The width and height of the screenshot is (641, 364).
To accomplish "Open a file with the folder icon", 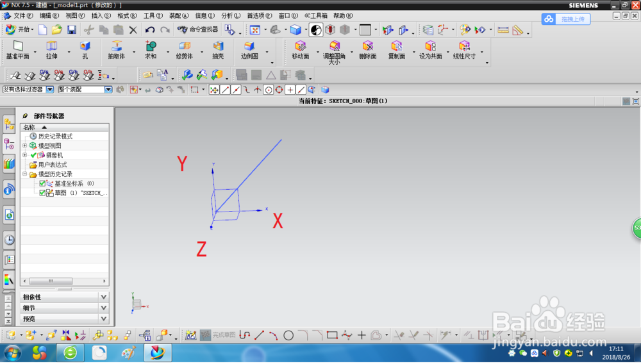I will pyautogui.click(x=57, y=30).
